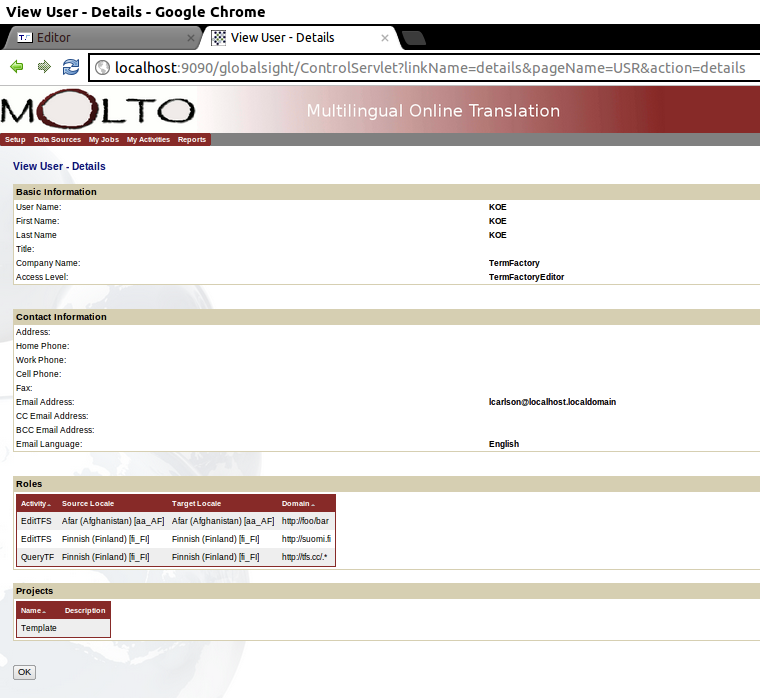Click Finnish source locale in QueryTF row

[106, 557]
